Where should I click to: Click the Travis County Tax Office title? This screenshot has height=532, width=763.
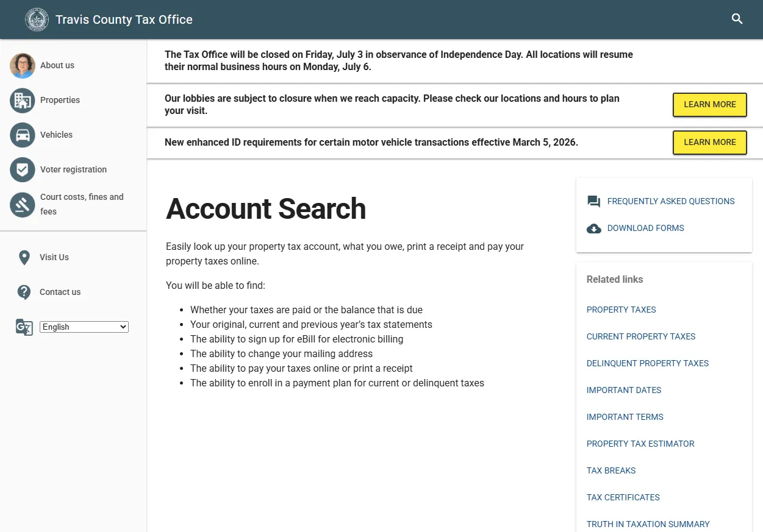(124, 20)
